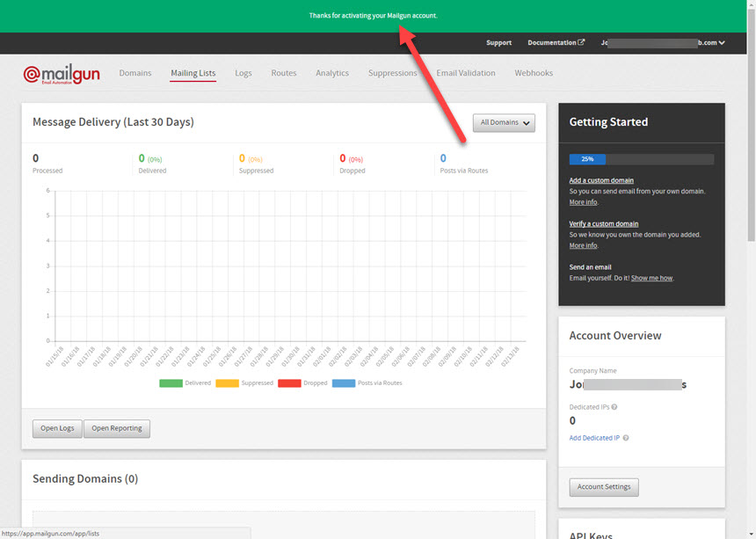Click the Getting Started heading
This screenshot has height=539, width=756.
coord(608,122)
